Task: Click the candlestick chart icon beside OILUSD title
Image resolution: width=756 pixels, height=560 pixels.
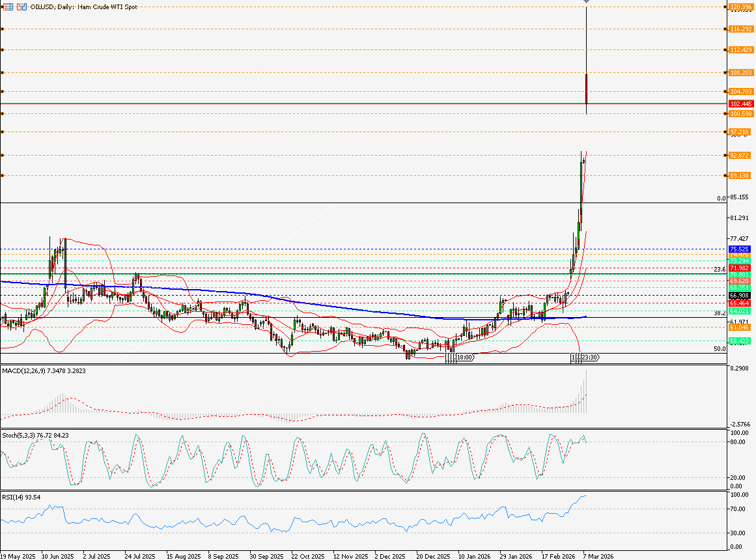Action: pyautogui.click(x=22, y=7)
